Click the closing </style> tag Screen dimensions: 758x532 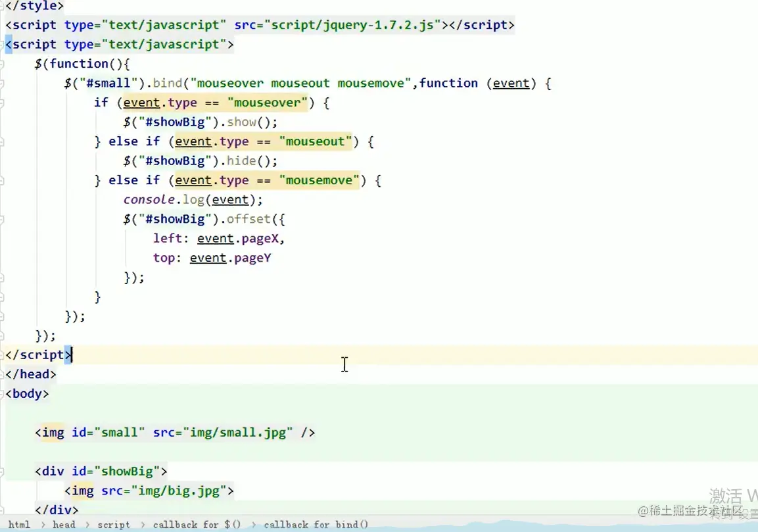coord(35,6)
